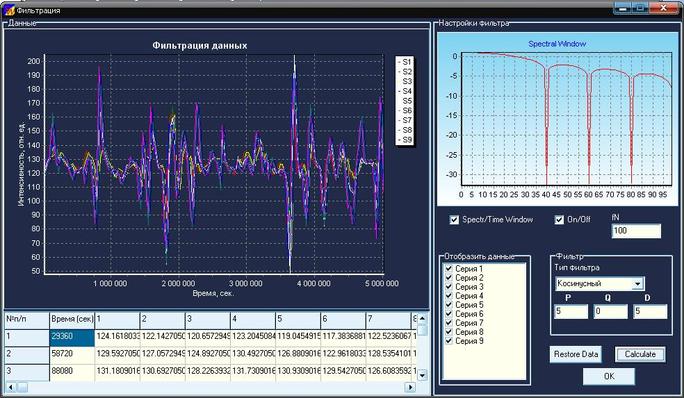Select the time cell 88080
The image size is (684, 398).
point(72,372)
